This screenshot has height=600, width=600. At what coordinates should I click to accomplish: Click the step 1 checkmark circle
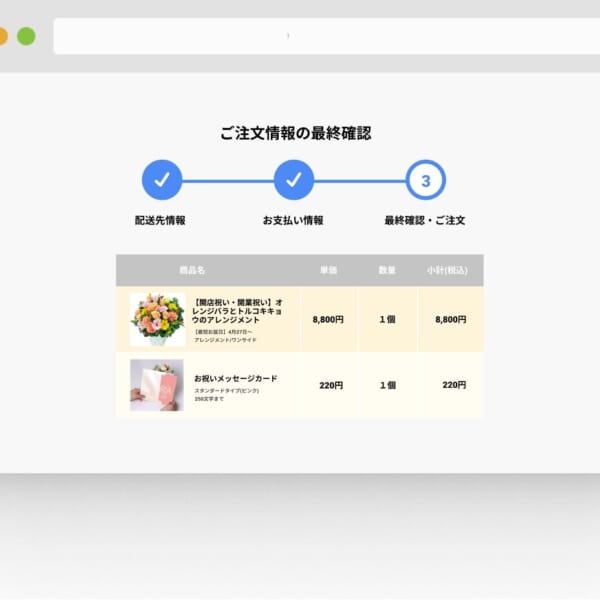point(162,180)
